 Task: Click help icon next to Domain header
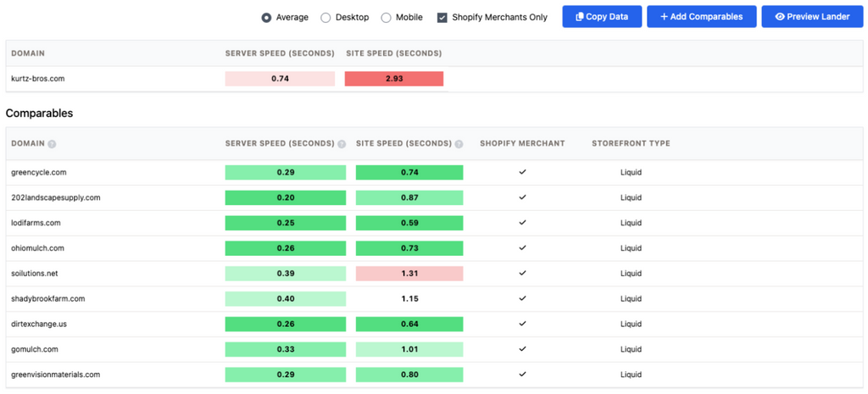coord(53,144)
